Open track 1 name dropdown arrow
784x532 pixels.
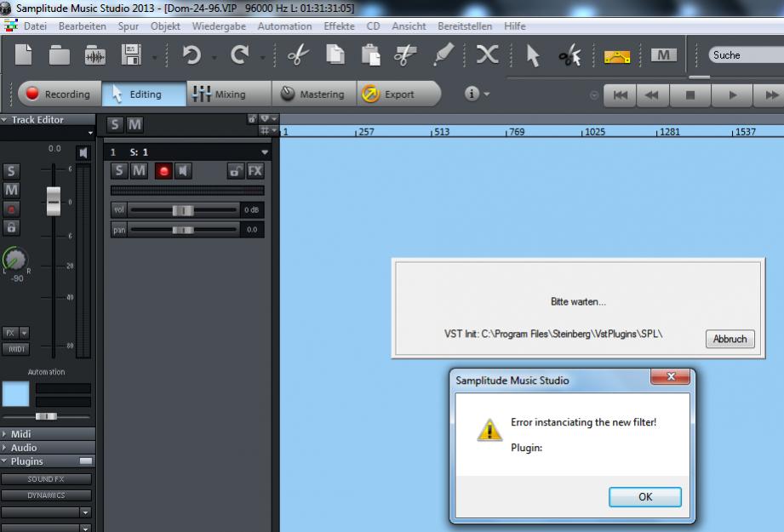265,152
